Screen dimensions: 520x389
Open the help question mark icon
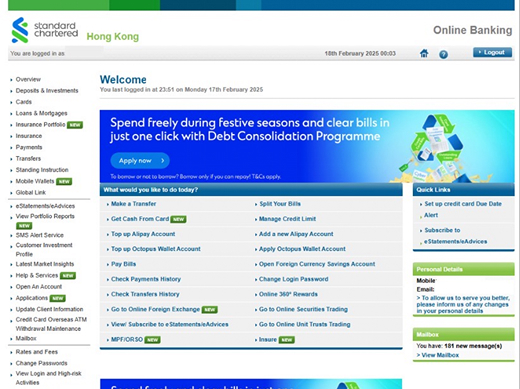click(x=443, y=54)
